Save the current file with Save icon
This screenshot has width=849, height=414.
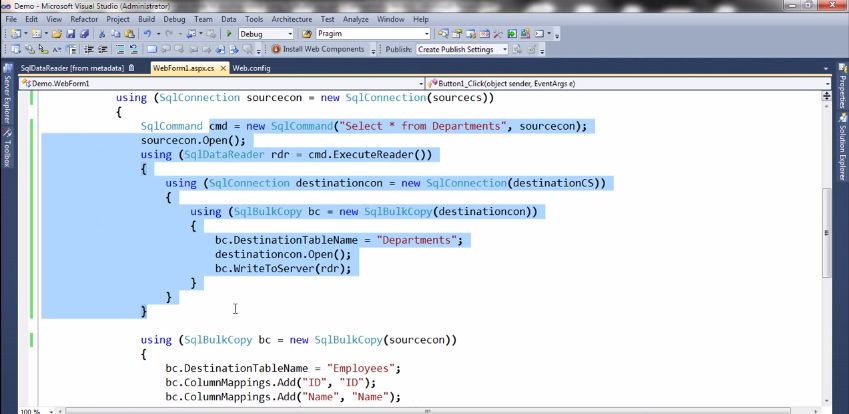point(70,34)
